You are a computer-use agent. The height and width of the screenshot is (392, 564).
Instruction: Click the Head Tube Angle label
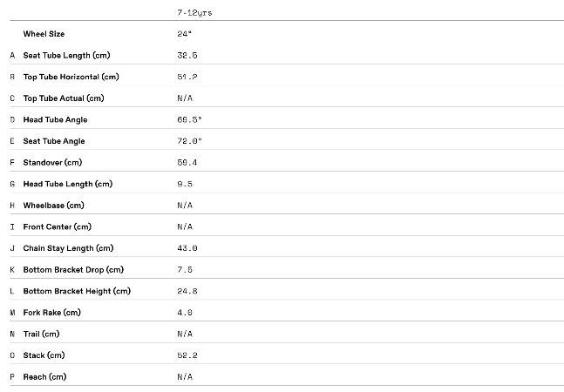pos(55,119)
